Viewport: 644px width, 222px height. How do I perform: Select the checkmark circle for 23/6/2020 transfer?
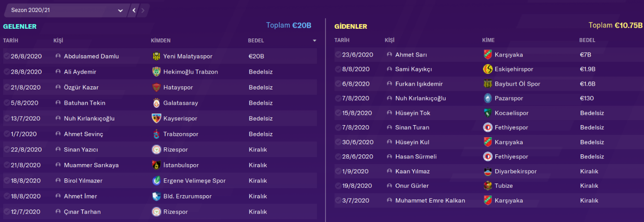[x=338, y=55]
